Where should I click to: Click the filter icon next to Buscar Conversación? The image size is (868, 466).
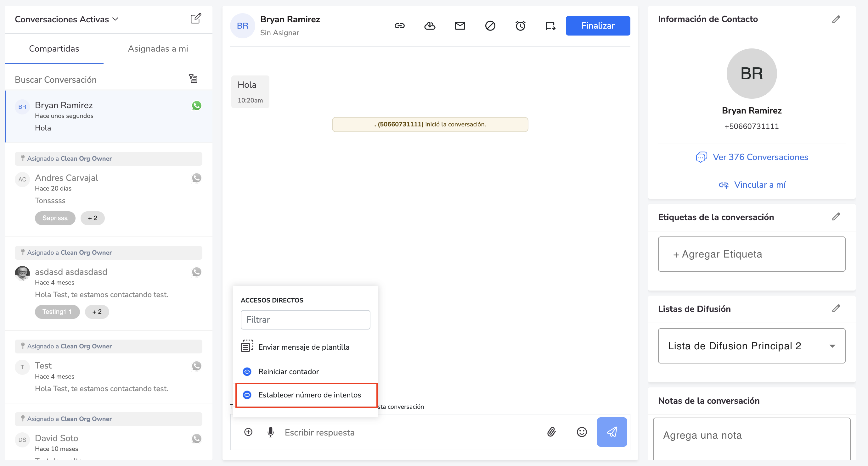coord(193,78)
